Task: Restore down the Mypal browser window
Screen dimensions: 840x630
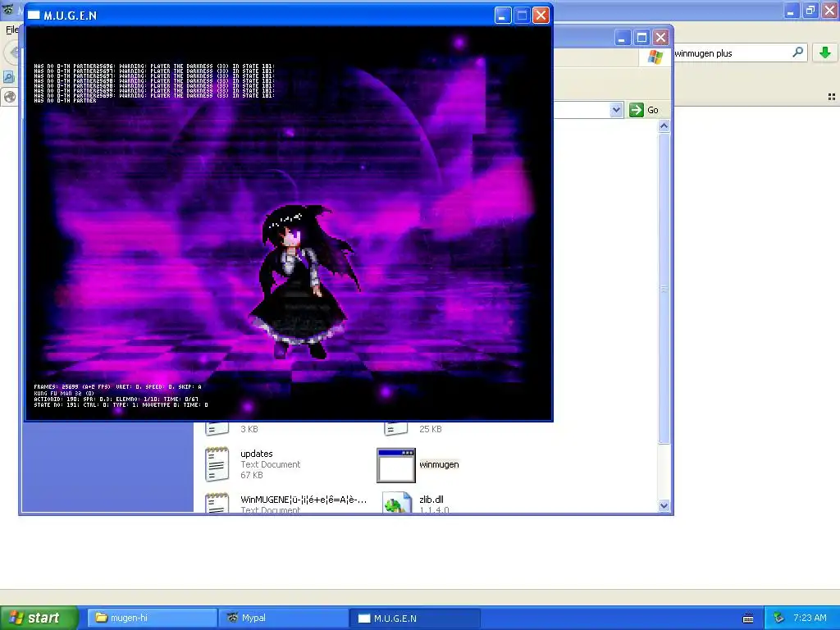Action: point(810,10)
